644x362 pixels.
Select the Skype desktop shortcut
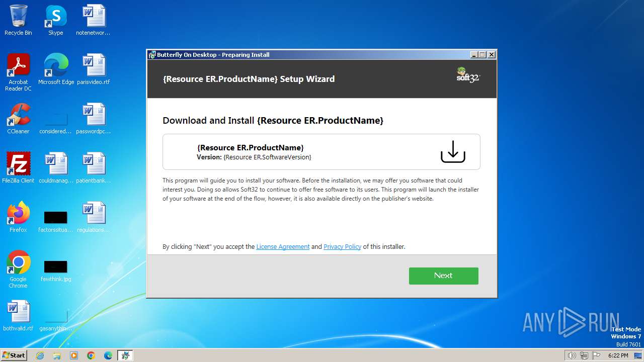56,20
